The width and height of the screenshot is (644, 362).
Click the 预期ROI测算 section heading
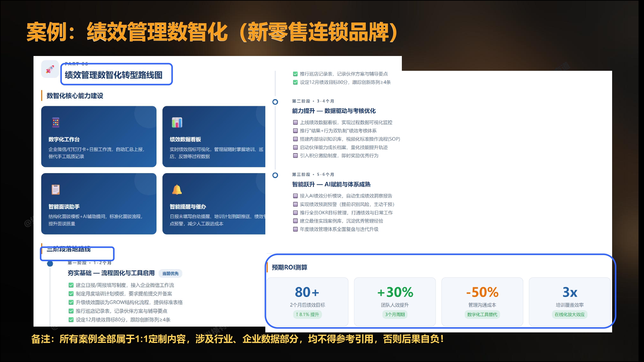click(x=289, y=267)
